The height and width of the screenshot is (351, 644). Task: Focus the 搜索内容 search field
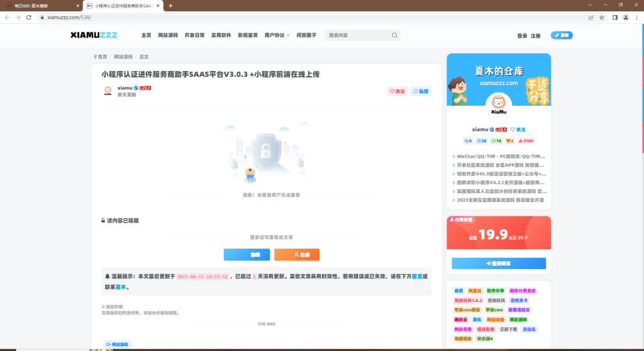(358, 35)
